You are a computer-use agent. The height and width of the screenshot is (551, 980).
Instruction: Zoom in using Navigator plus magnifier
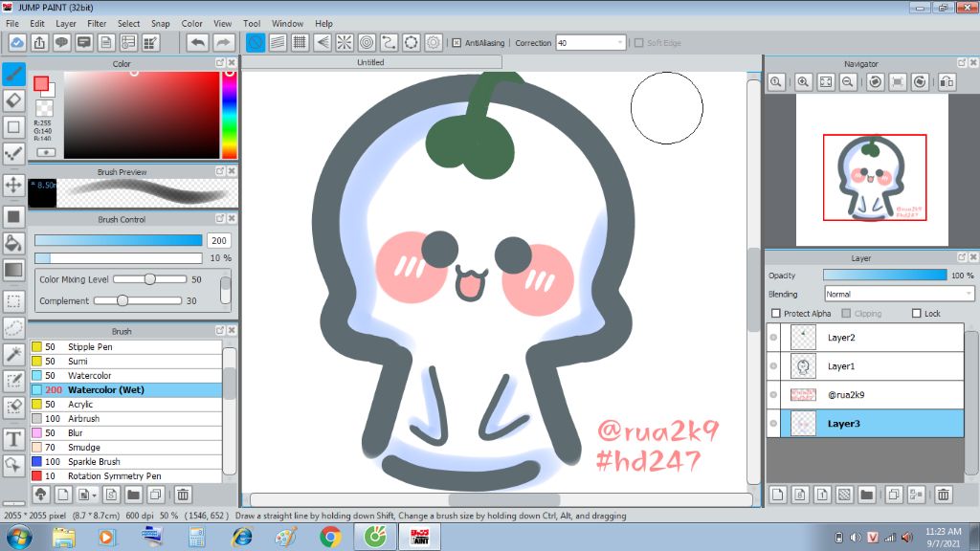point(803,82)
